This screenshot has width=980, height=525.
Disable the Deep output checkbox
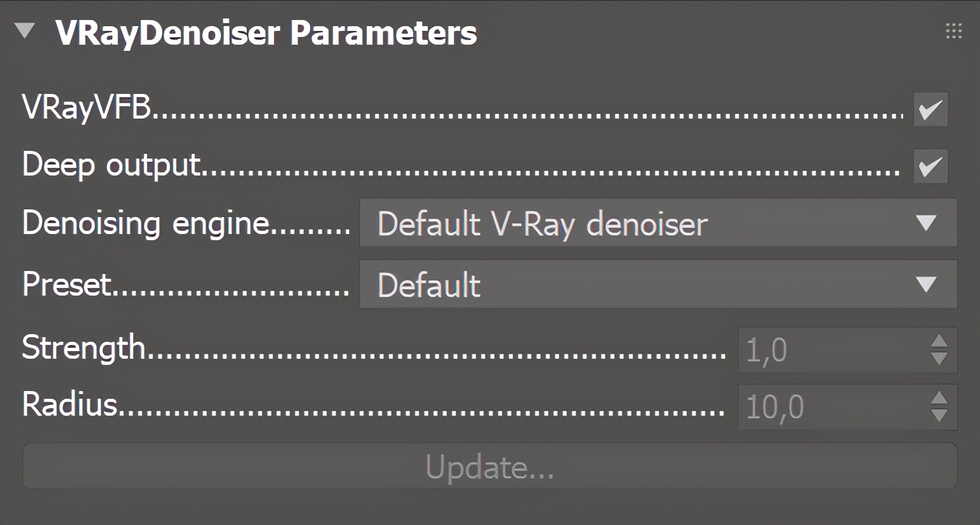(x=931, y=166)
